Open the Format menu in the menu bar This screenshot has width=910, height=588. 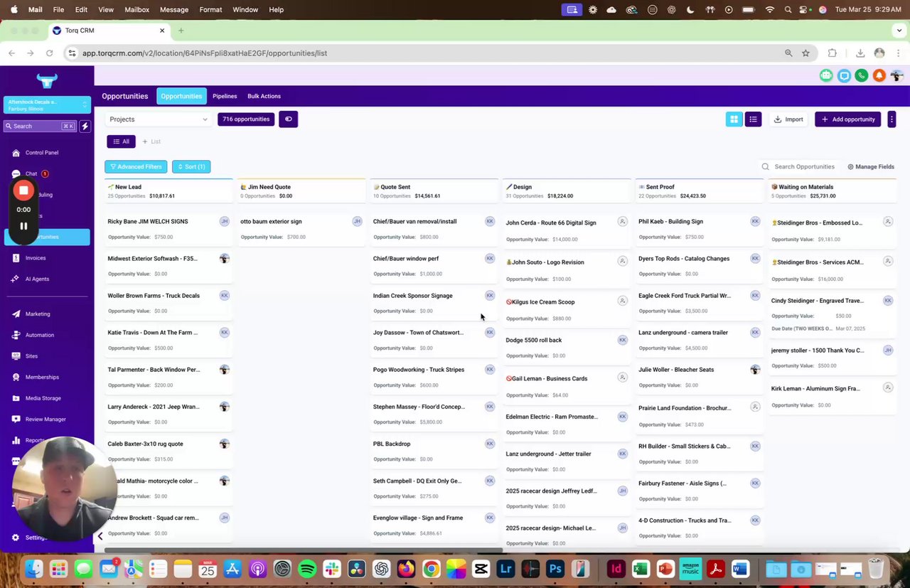click(x=210, y=9)
